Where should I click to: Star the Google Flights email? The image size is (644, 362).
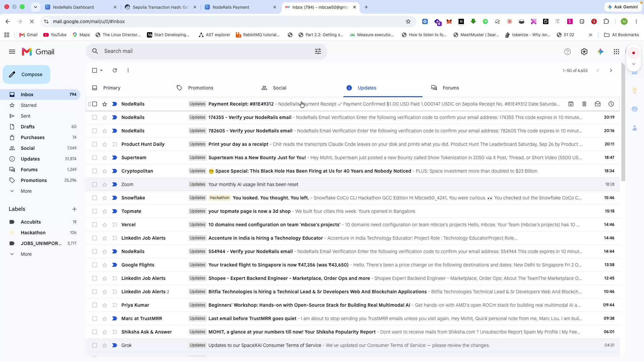[105, 265]
